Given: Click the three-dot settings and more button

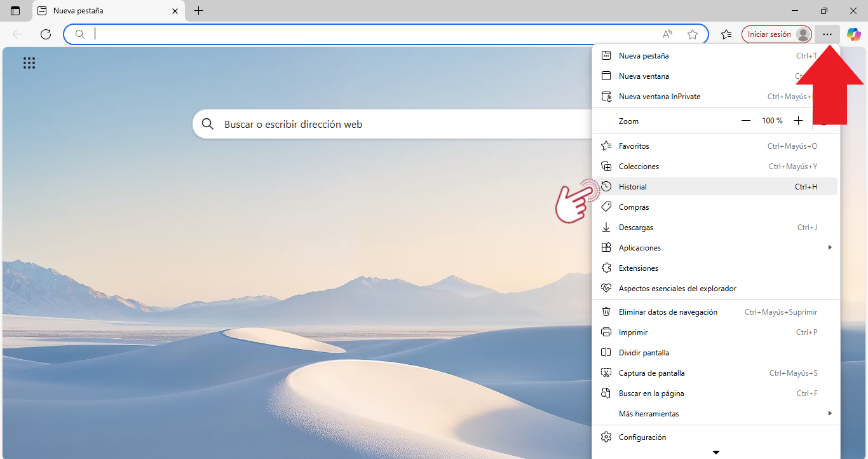Looking at the screenshot, I should click(x=827, y=34).
